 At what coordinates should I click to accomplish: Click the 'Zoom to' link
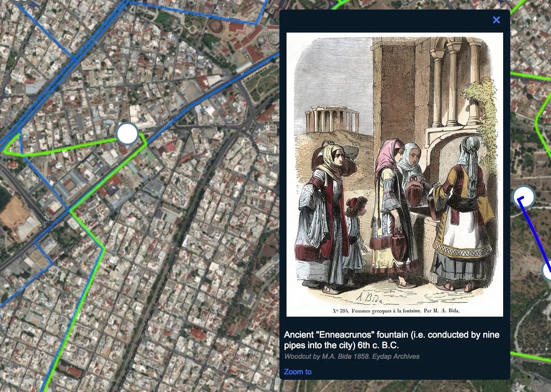click(x=298, y=372)
